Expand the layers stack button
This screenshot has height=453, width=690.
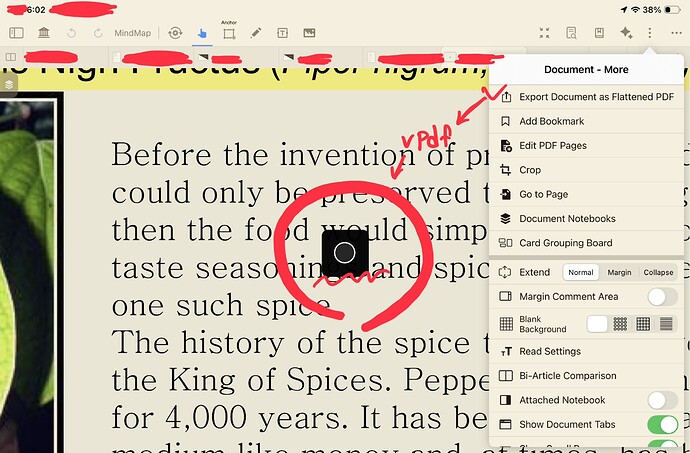click(x=9, y=85)
